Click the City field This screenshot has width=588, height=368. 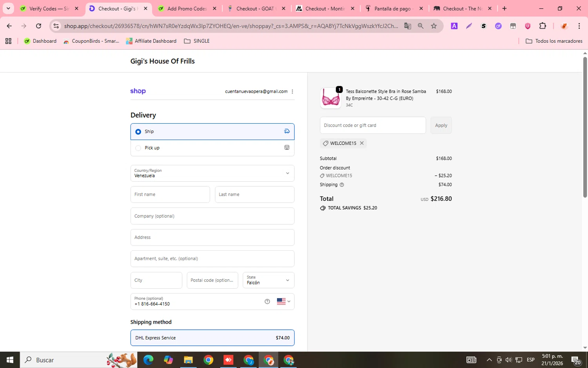pyautogui.click(x=156, y=280)
